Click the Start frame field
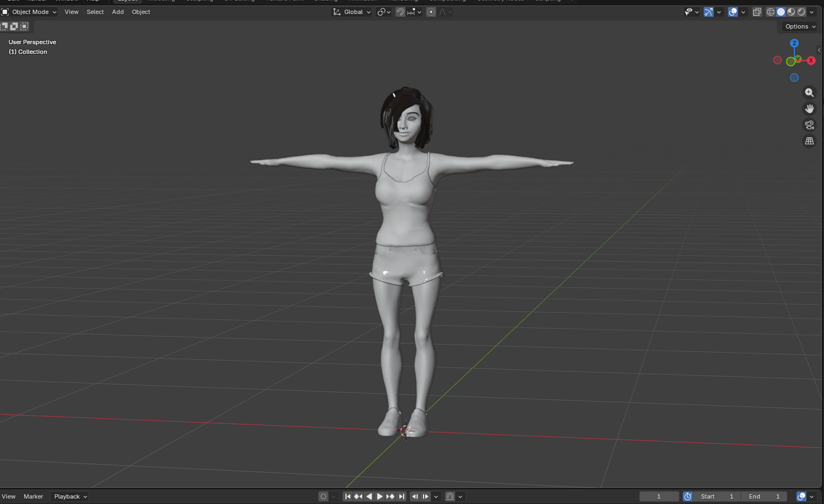Viewport: 824px width, 504px height. [716, 496]
